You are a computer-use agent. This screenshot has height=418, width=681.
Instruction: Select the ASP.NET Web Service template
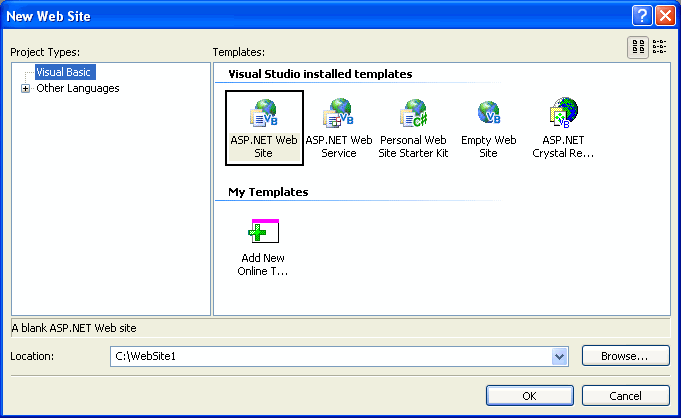(339, 128)
